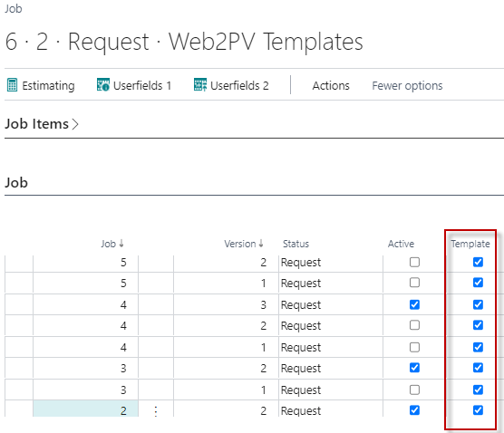Screen dimensions: 504x433
Task: Click the Version column header
Action: 240,244
